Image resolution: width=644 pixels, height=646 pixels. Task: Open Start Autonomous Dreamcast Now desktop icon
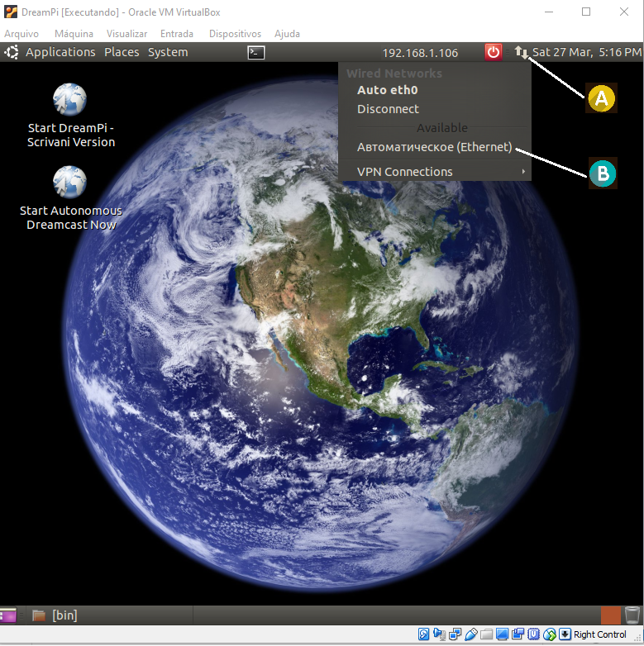coord(70,198)
